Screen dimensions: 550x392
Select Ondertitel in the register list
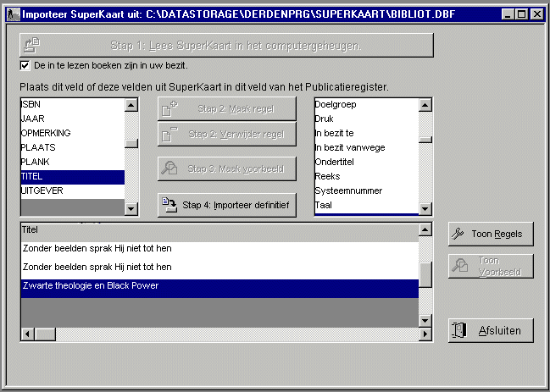coord(367,162)
